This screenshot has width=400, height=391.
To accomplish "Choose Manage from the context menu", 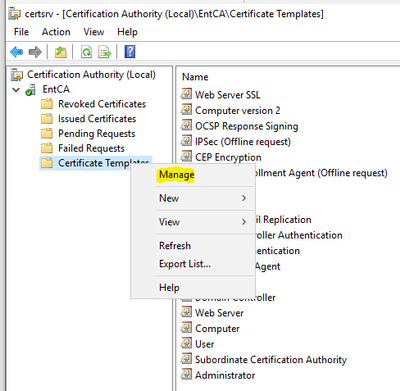I will tap(177, 174).
